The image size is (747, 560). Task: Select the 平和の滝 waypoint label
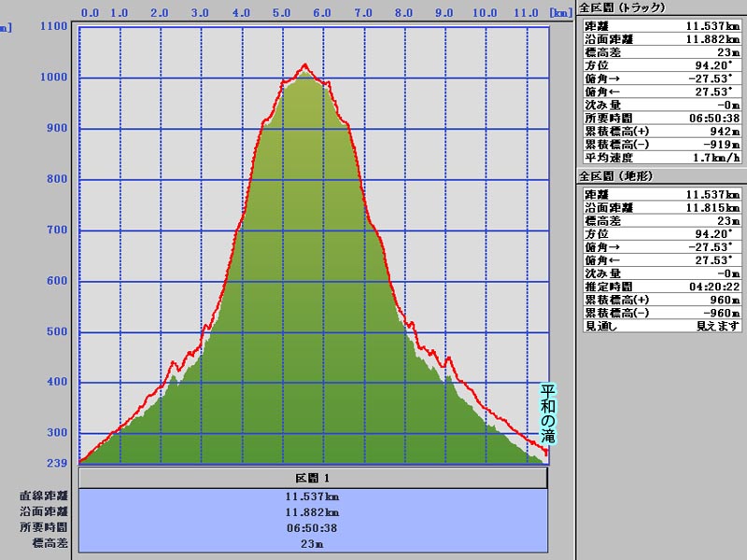click(548, 414)
